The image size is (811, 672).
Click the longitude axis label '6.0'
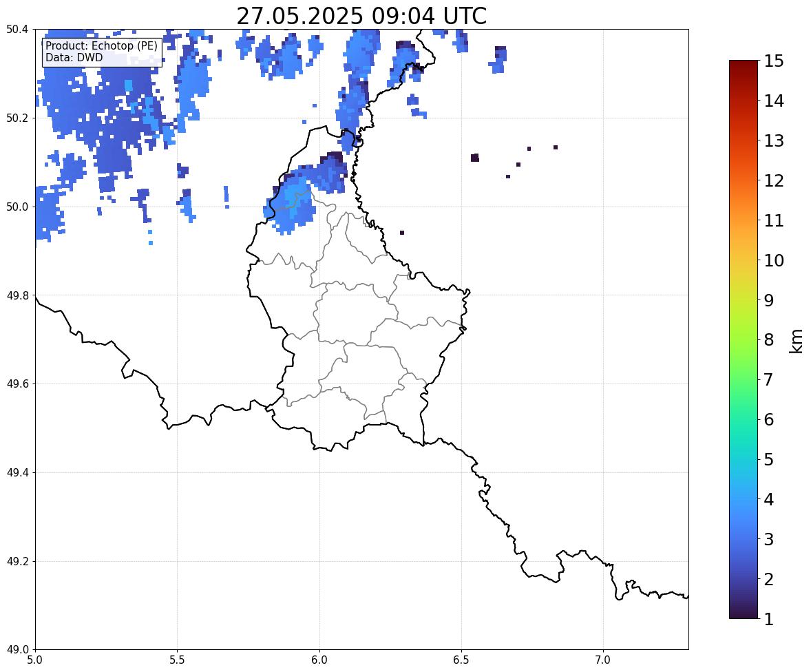click(x=319, y=660)
